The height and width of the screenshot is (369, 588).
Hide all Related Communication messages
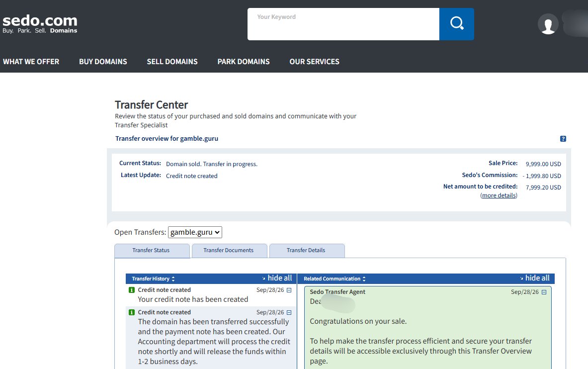pyautogui.click(x=535, y=278)
